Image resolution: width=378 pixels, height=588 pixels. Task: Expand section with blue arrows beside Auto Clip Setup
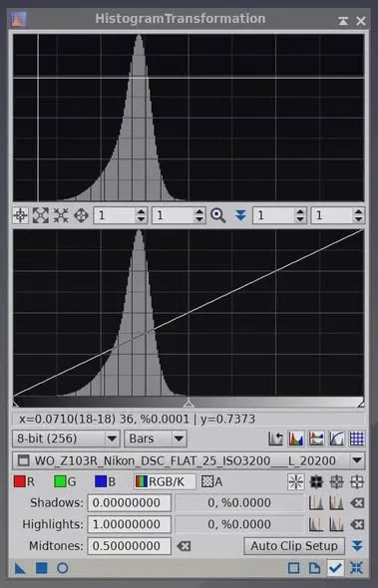click(357, 545)
